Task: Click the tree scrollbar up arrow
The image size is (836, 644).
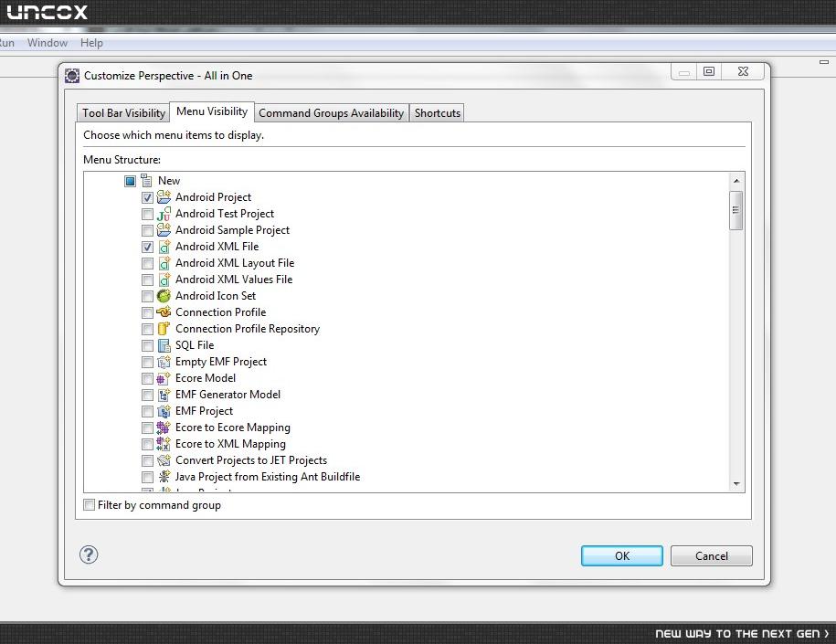Action: pos(735,181)
